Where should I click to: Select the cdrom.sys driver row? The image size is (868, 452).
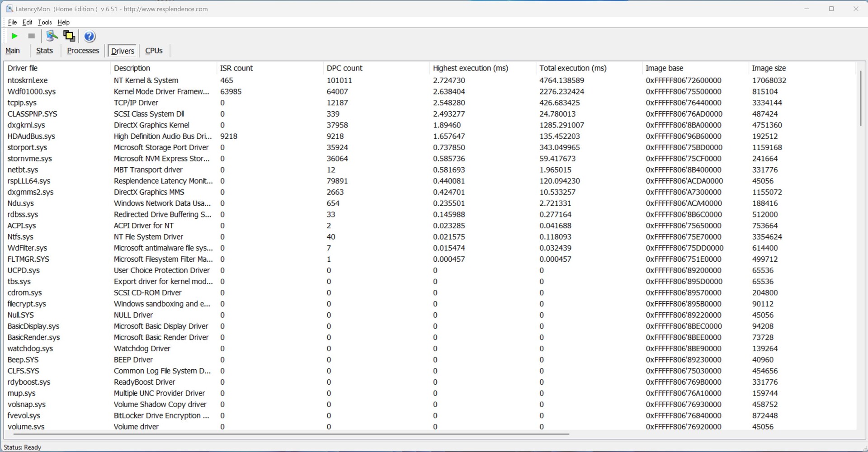(x=429, y=292)
